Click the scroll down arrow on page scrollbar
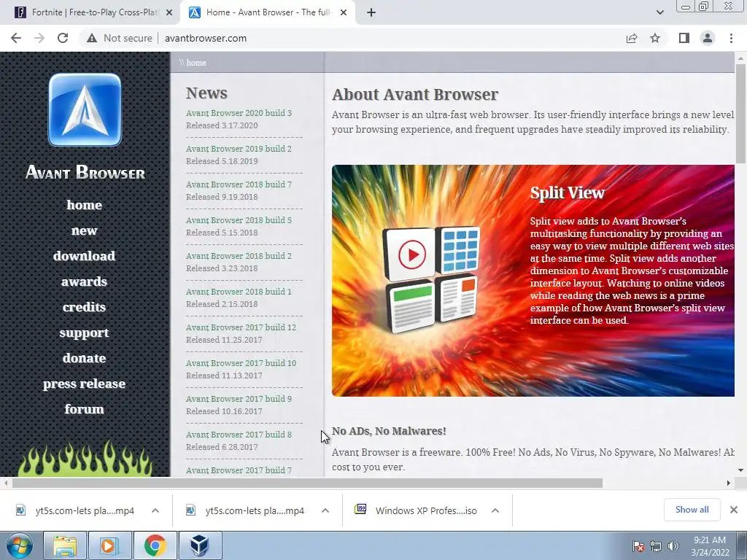747x560 pixels. [741, 470]
